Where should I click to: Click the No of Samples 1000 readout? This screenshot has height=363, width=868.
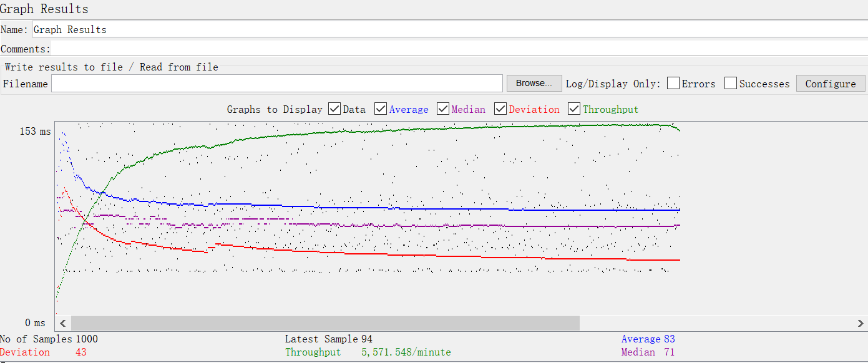(x=49, y=339)
